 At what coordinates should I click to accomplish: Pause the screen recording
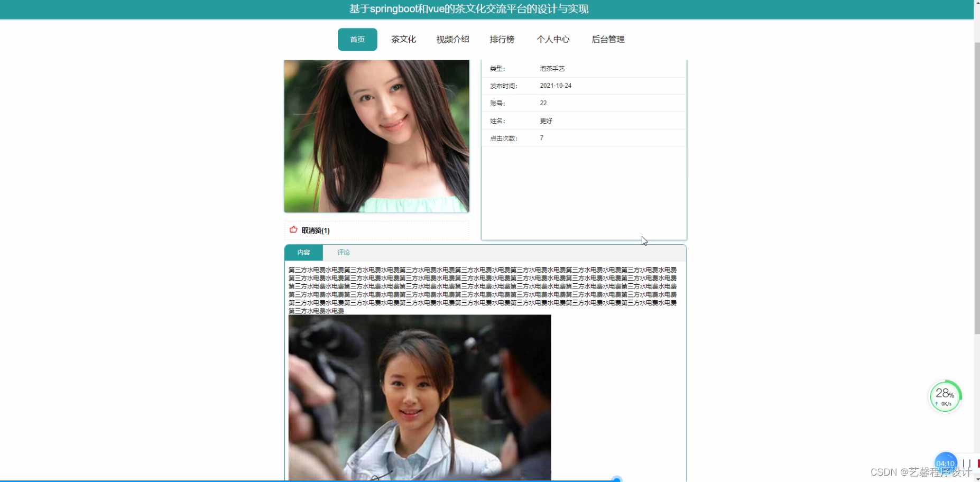[967, 464]
